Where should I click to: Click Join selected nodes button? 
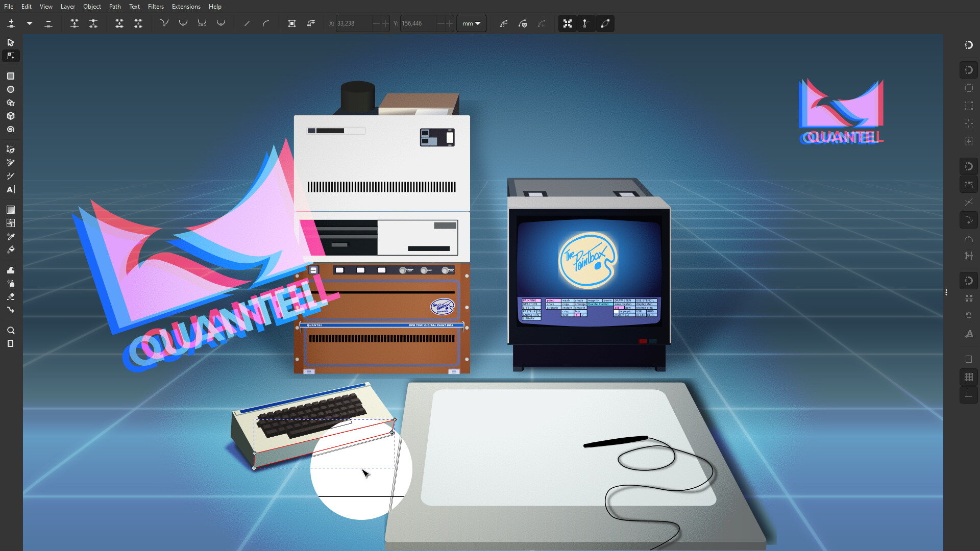pyautogui.click(x=75, y=23)
